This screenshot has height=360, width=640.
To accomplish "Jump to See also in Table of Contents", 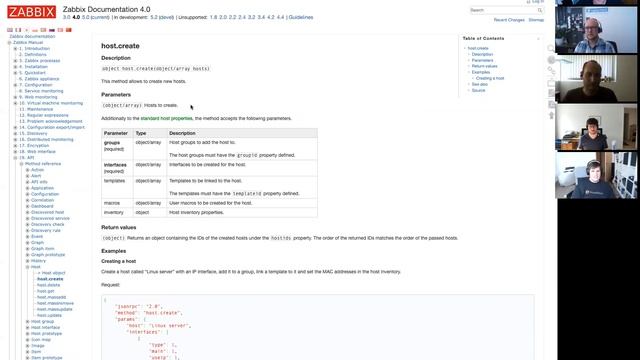I will [480, 84].
